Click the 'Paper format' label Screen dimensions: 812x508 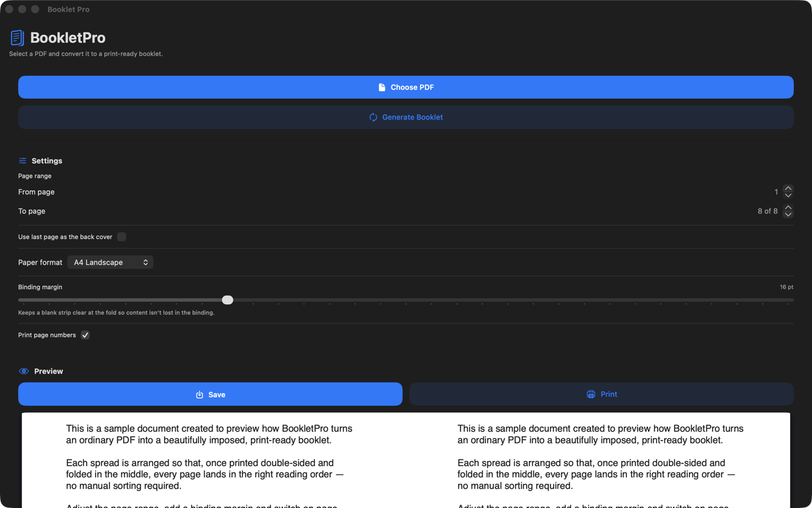[40, 262]
